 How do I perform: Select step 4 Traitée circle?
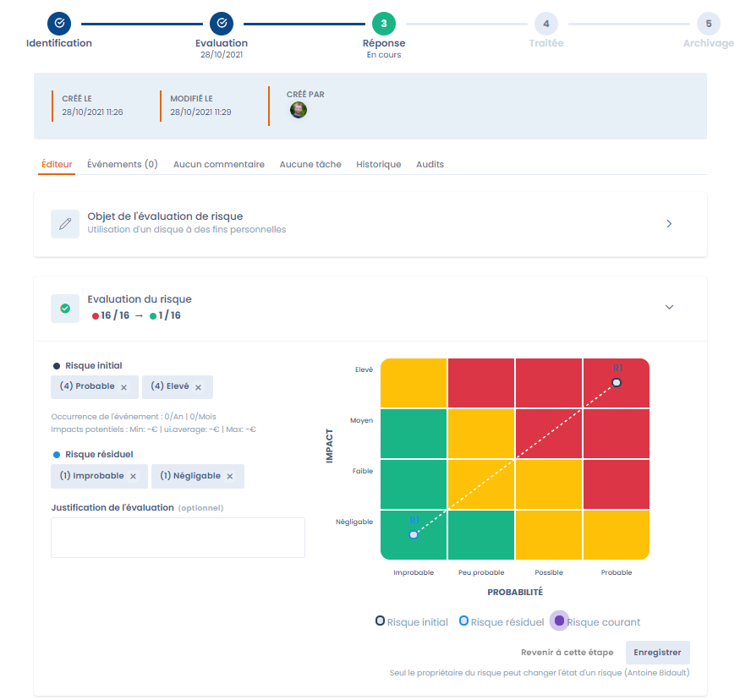[x=545, y=24]
